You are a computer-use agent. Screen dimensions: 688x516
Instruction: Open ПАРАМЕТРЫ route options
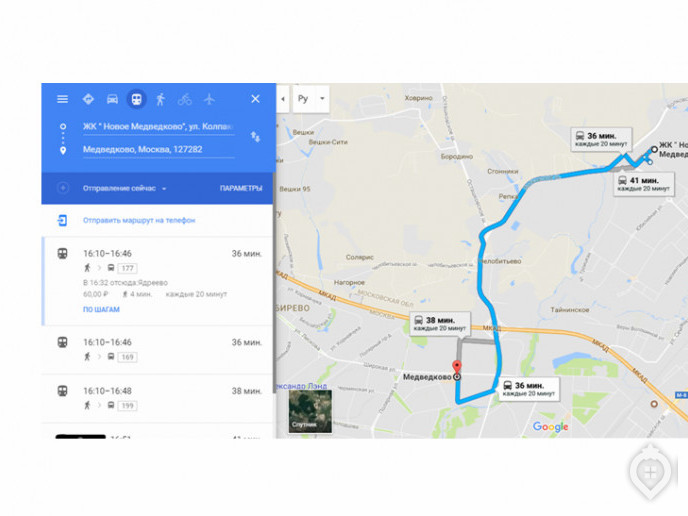[241, 188]
